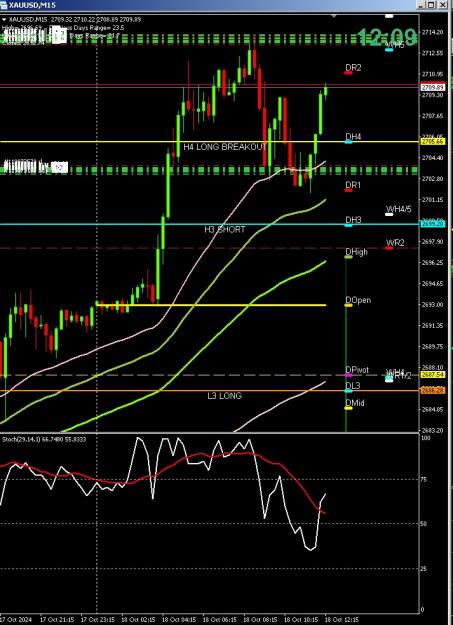The width and height of the screenshot is (453, 625).
Task: Click the H3 SHORT text
Action: [225, 230]
